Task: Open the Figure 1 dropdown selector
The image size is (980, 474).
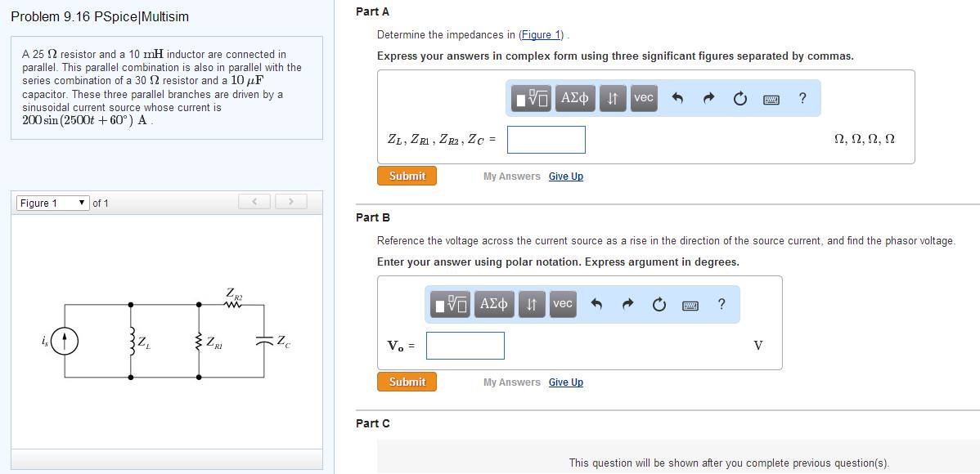Action: (x=52, y=203)
